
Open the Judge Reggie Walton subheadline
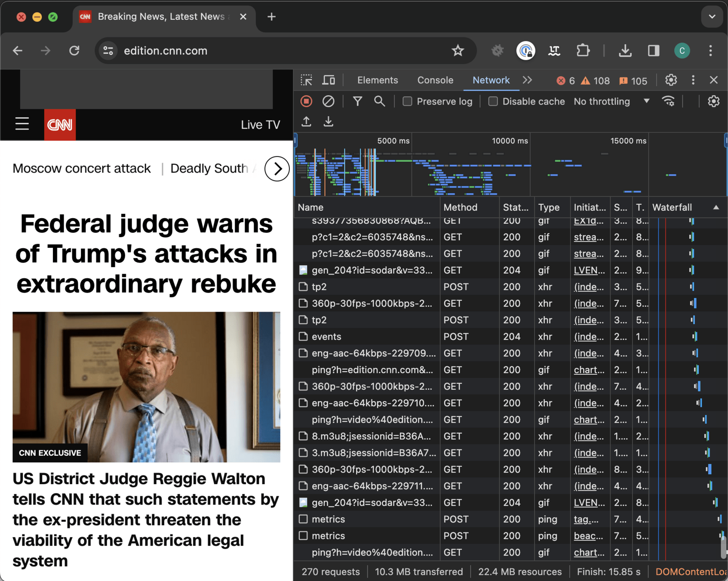(146, 520)
